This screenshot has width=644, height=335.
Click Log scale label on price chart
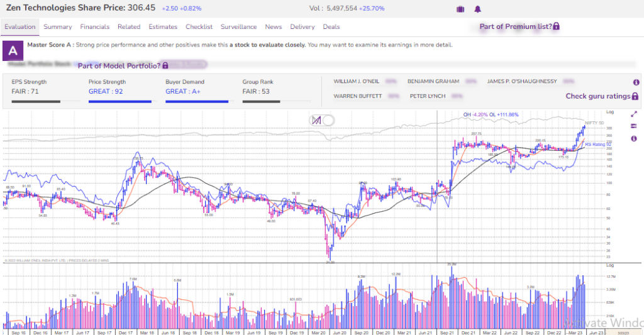610,112
